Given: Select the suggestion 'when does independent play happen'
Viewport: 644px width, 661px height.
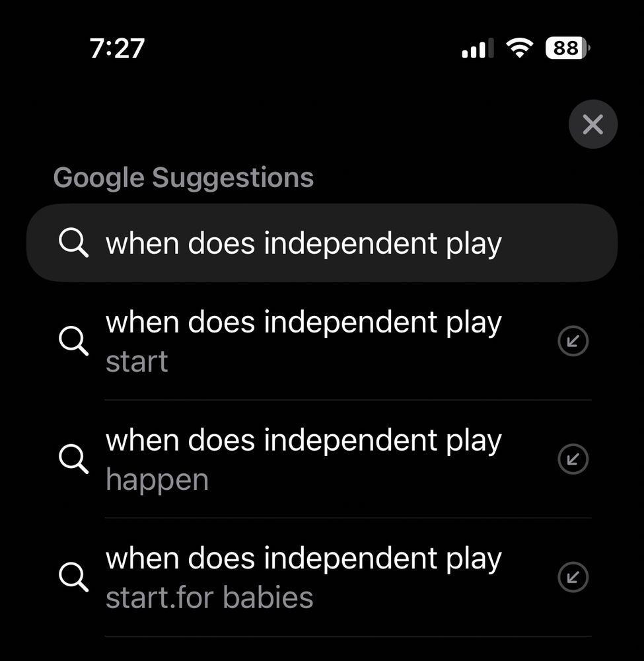Looking at the screenshot, I should pyautogui.click(x=304, y=459).
